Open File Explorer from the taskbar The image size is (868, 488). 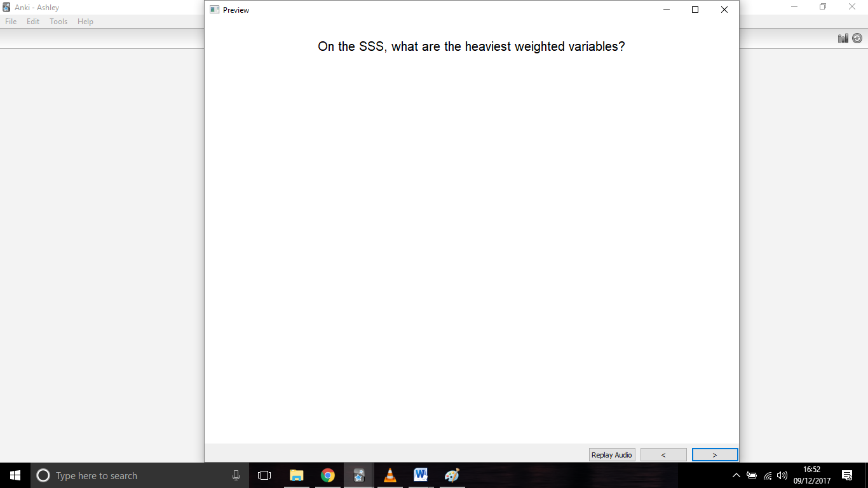tap(297, 475)
